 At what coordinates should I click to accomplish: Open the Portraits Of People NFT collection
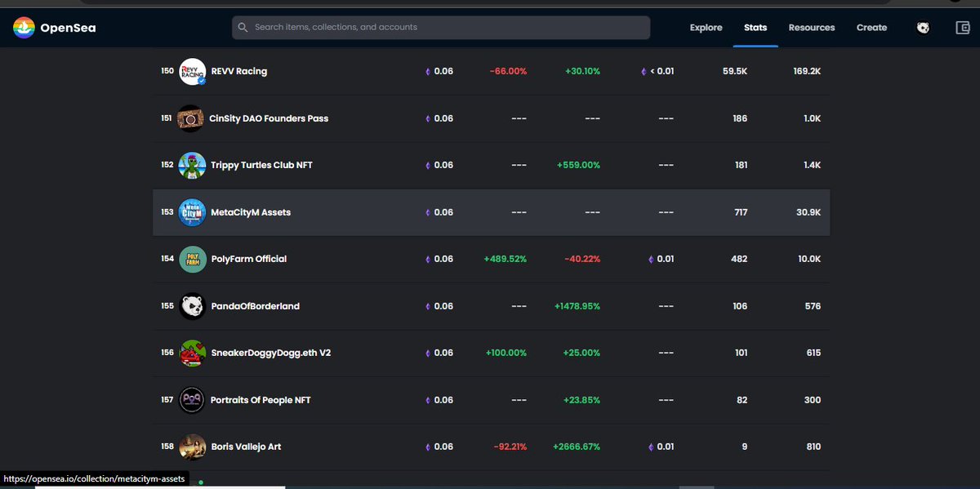[x=261, y=400]
